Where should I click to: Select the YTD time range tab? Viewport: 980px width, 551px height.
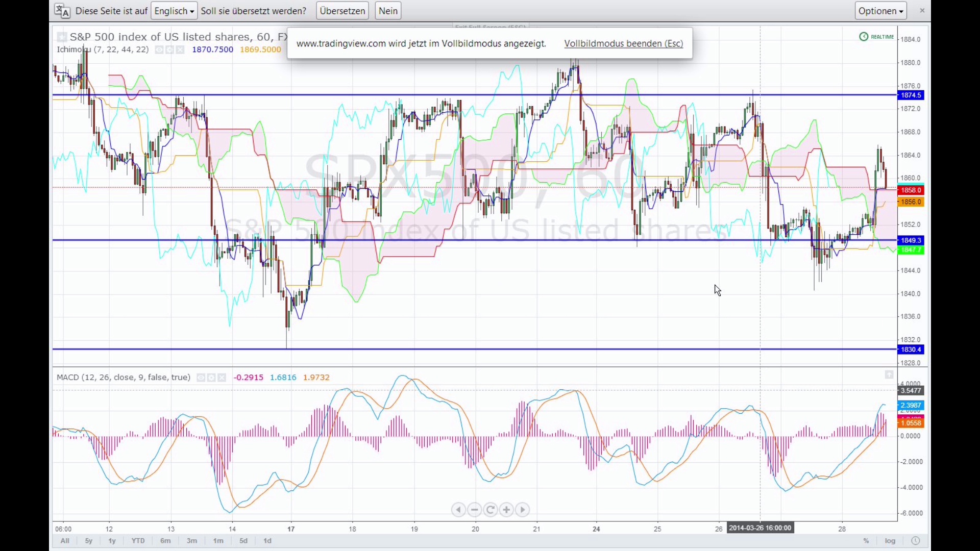138,541
